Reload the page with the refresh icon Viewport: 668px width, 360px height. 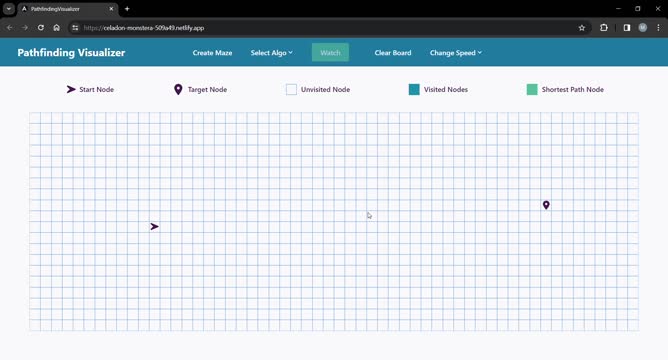click(40, 28)
